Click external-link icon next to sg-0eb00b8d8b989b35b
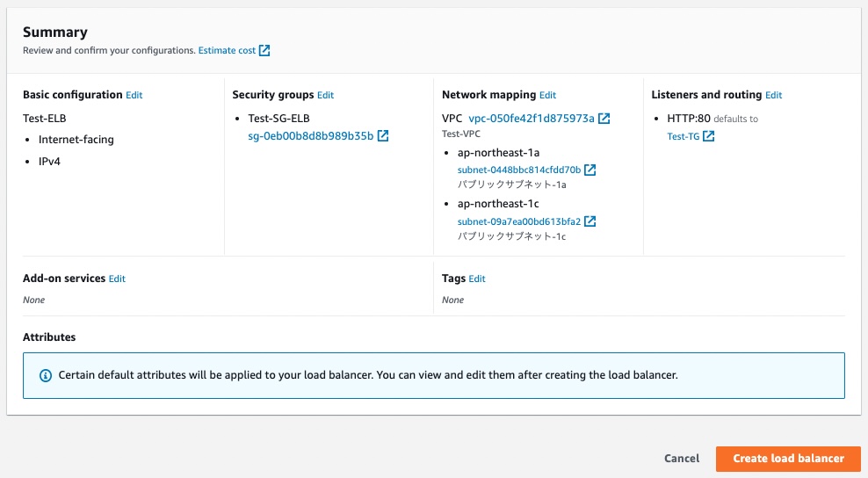The width and height of the screenshot is (868, 478). click(x=383, y=135)
